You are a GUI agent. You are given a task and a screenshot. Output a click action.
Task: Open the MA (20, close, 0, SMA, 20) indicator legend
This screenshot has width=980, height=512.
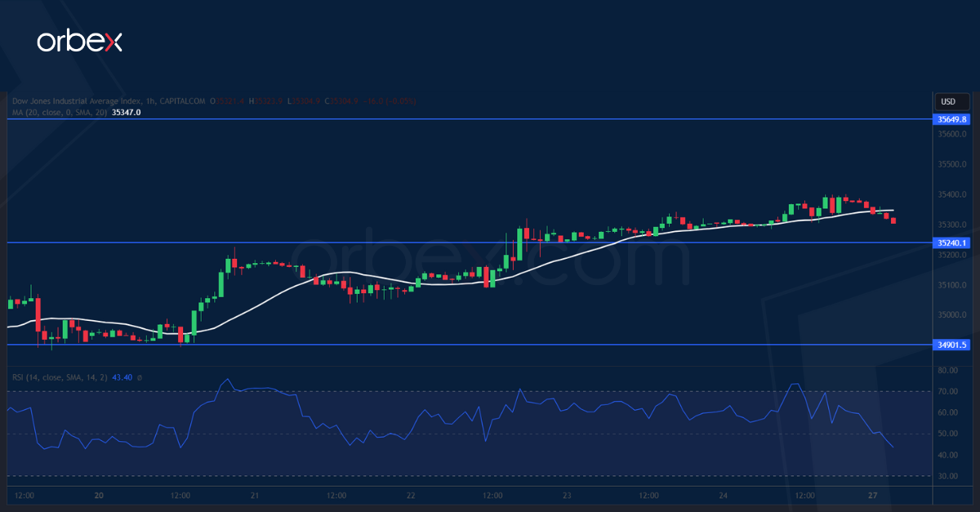tap(59, 112)
